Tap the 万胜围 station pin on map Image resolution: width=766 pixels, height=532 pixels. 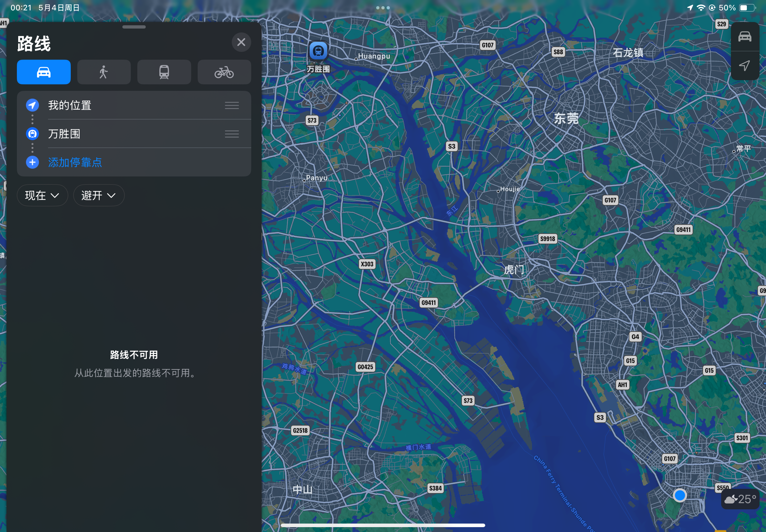click(x=318, y=51)
